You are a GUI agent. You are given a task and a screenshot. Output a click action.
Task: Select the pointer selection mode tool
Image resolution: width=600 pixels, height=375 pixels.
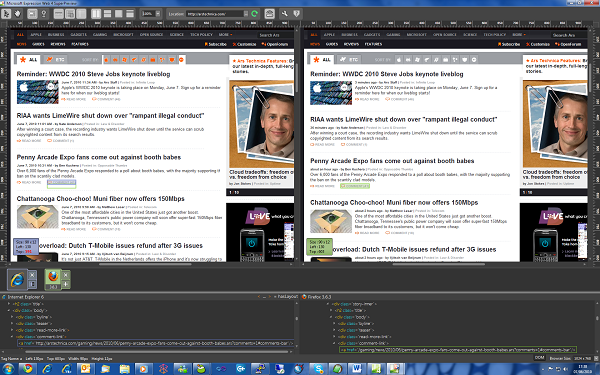(x=6, y=14)
